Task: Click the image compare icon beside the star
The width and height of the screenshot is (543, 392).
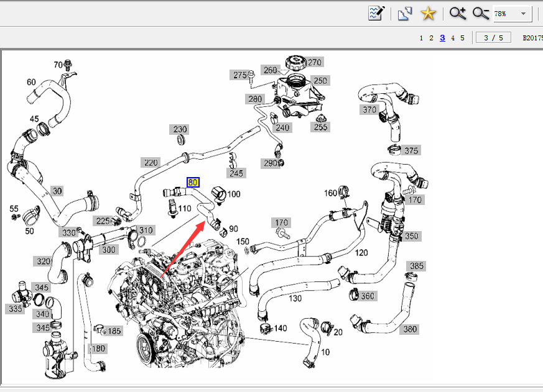Action: coord(405,13)
